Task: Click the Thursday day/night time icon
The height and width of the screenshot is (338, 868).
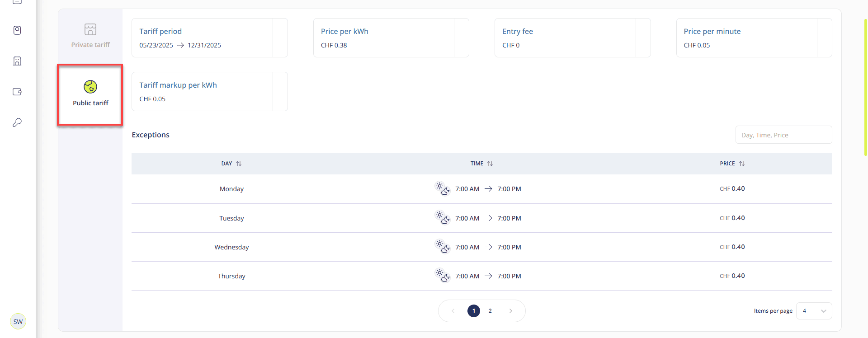Action: [x=442, y=276]
